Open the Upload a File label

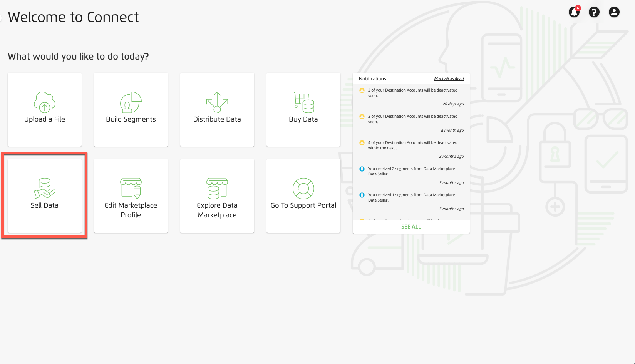(x=45, y=119)
